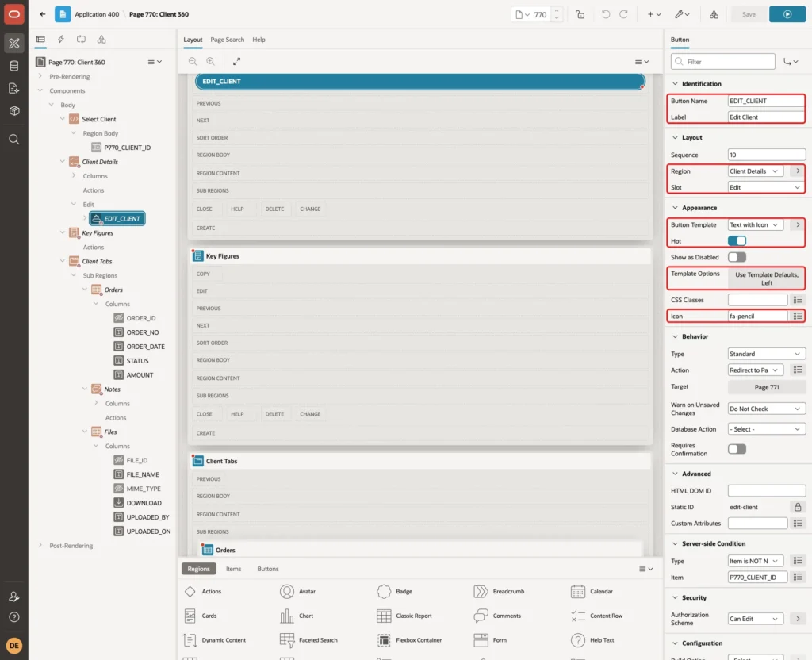Open CSS Classes picker list
The width and height of the screenshot is (812, 660).
(x=798, y=300)
